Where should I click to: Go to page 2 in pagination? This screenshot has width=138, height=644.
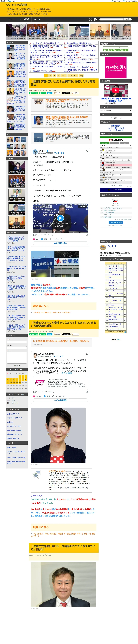50,75
